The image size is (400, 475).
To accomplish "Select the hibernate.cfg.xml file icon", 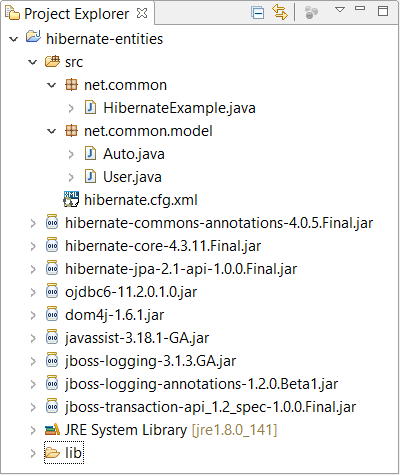I will click(71, 199).
